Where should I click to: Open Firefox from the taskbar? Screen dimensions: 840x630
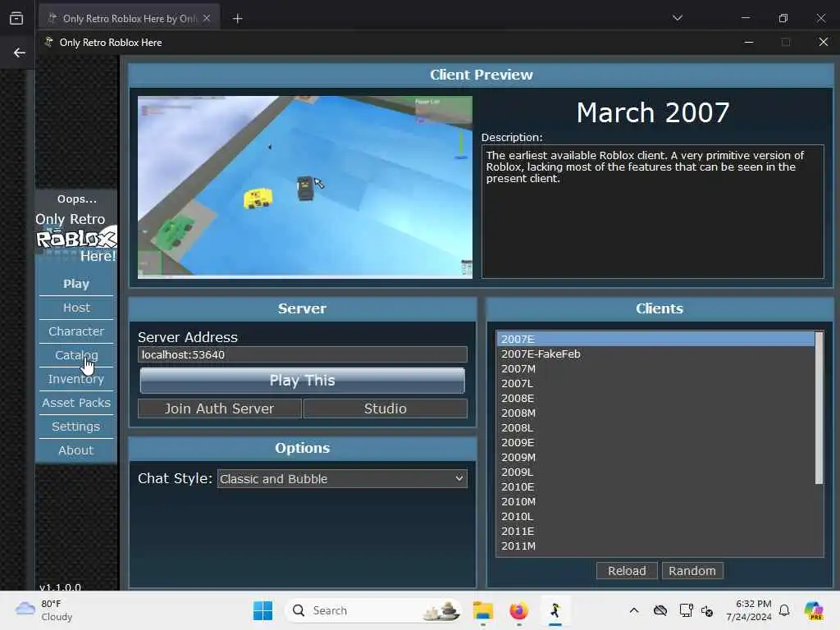[518, 610]
